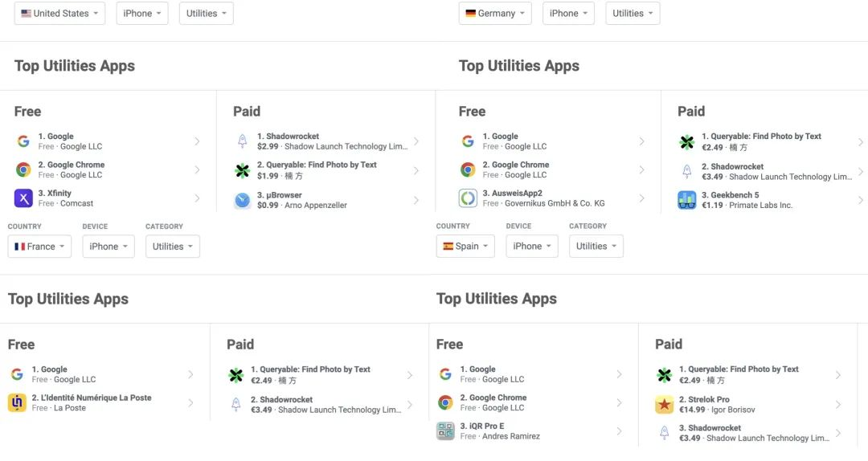Click the Queryable icon in Germany Paid list
This screenshot has width=868, height=461.
[x=687, y=142]
